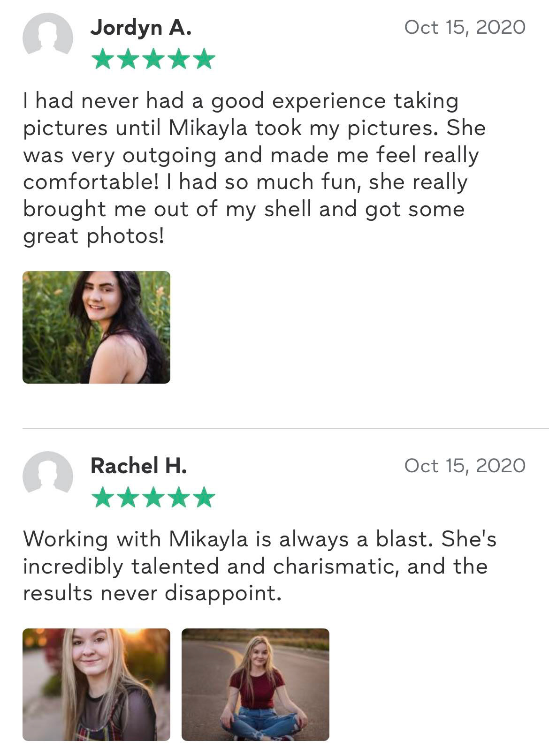The image size is (549, 756).
Task: Click the second star in Jordyn's rating
Action: click(x=128, y=59)
